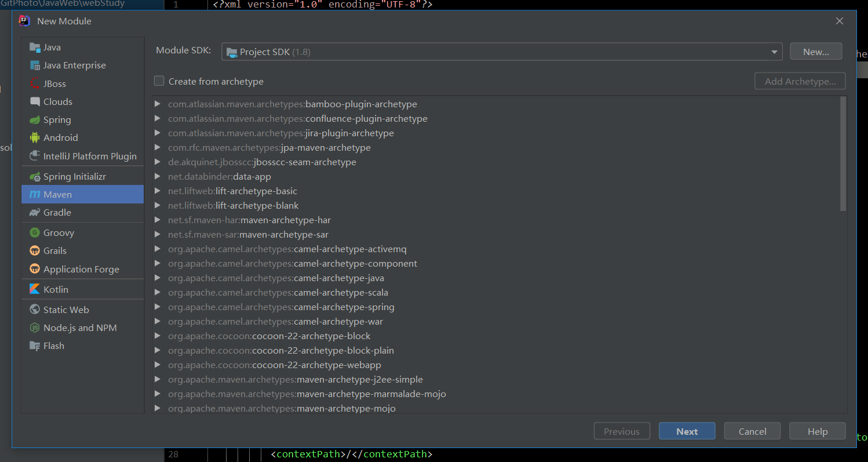Select camel-archetype-java row
The width and height of the screenshot is (868, 462).
click(x=495, y=278)
